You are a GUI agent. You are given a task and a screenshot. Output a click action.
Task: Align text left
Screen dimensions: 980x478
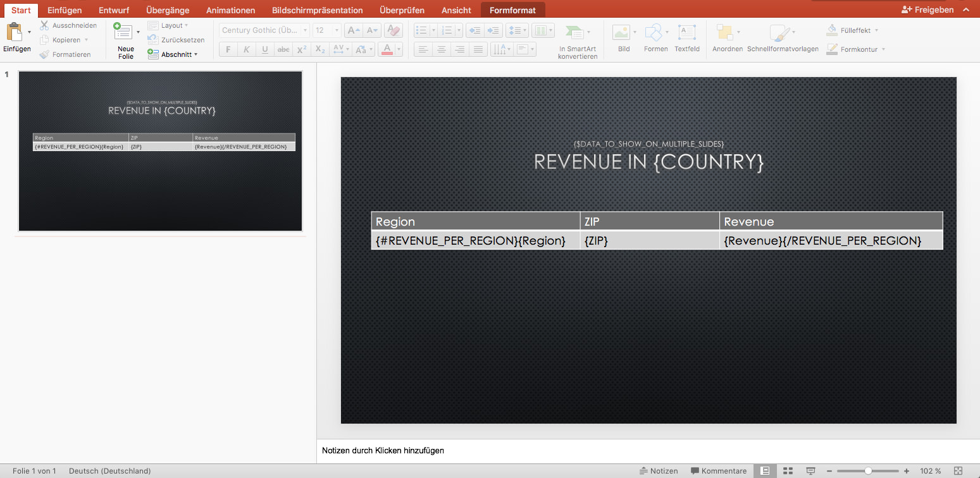pyautogui.click(x=423, y=49)
